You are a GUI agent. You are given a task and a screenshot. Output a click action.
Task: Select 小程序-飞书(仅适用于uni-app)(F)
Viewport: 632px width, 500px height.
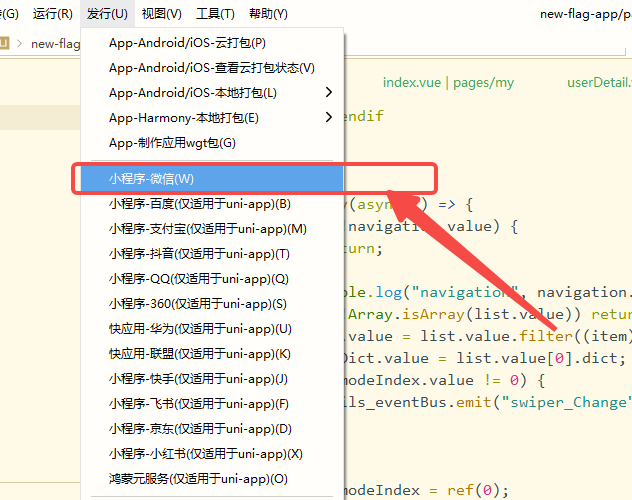[212, 404]
